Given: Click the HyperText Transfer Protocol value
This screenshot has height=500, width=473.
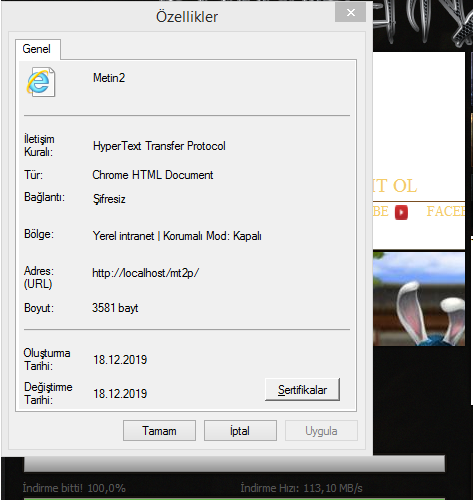Looking at the screenshot, I should click(159, 146).
